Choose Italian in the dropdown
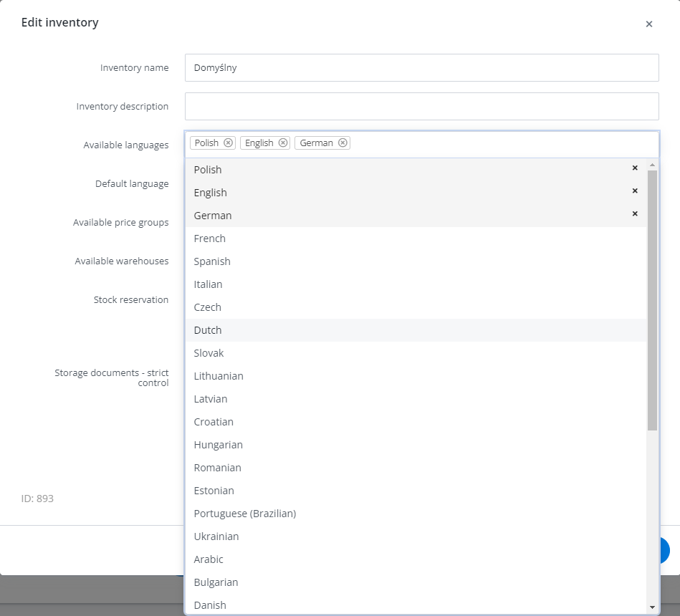 [x=416, y=284]
